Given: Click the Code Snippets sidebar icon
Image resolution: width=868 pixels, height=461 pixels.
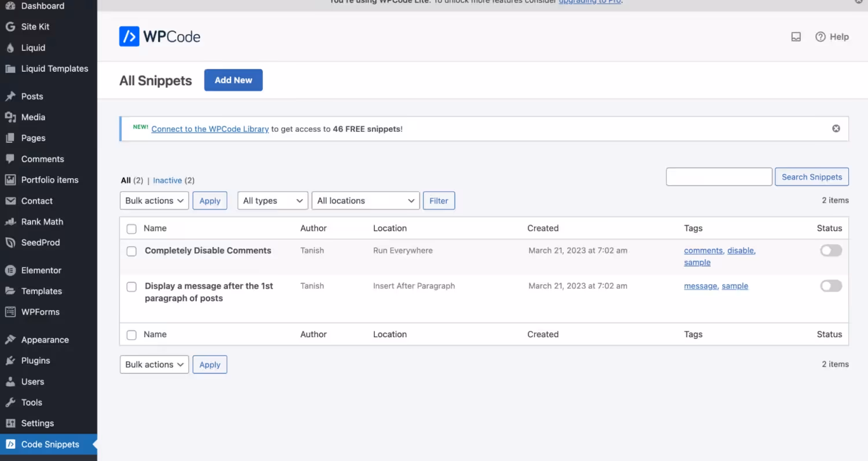Looking at the screenshot, I should click(10, 444).
